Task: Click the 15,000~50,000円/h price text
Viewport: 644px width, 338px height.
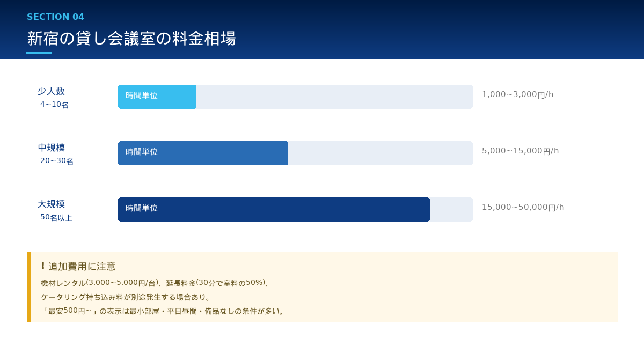Action: pos(523,207)
